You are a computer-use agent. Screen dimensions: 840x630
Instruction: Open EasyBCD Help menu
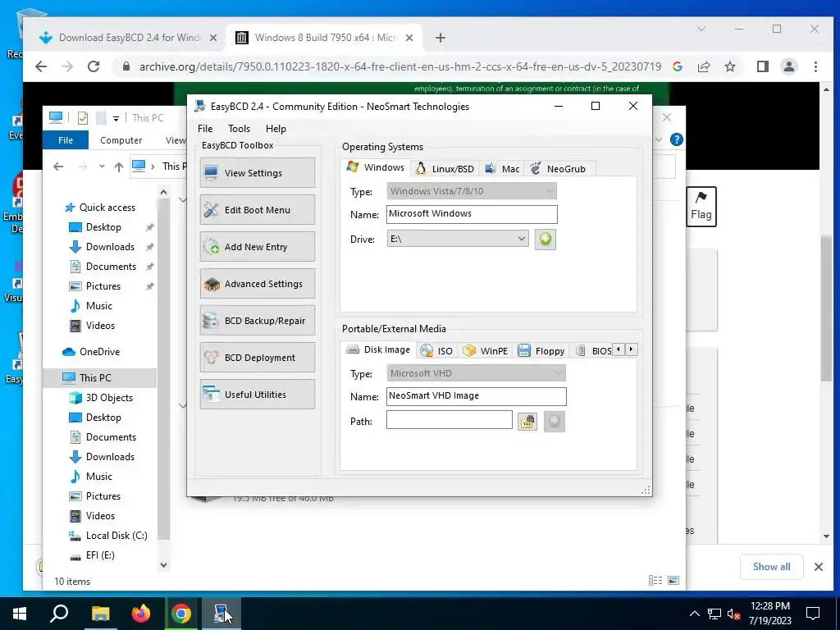[x=276, y=129]
